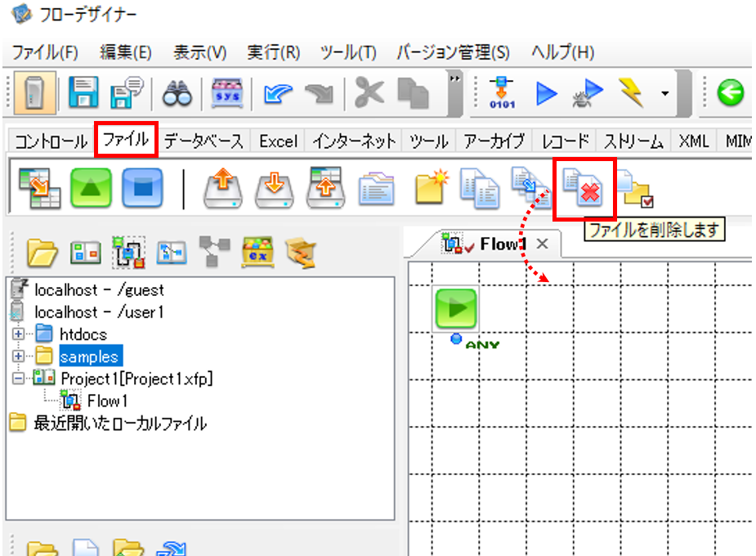Click save with comment icon
This screenshot has width=756, height=556.
[127, 92]
